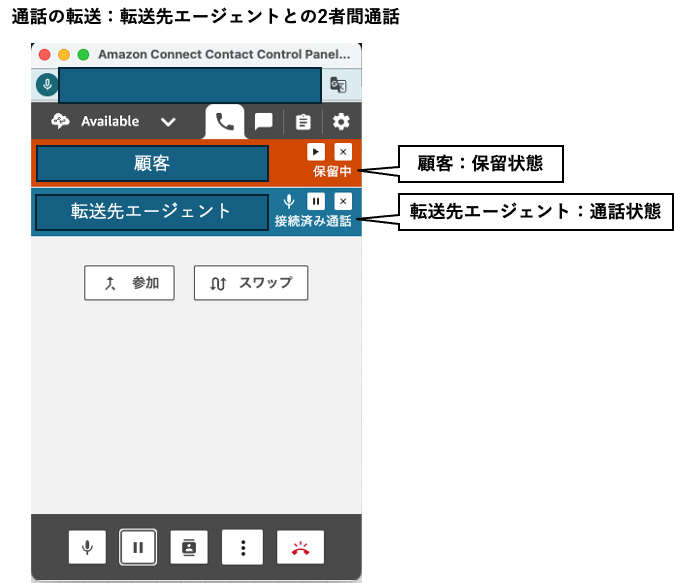Open the more options three-dot menu

(242, 547)
